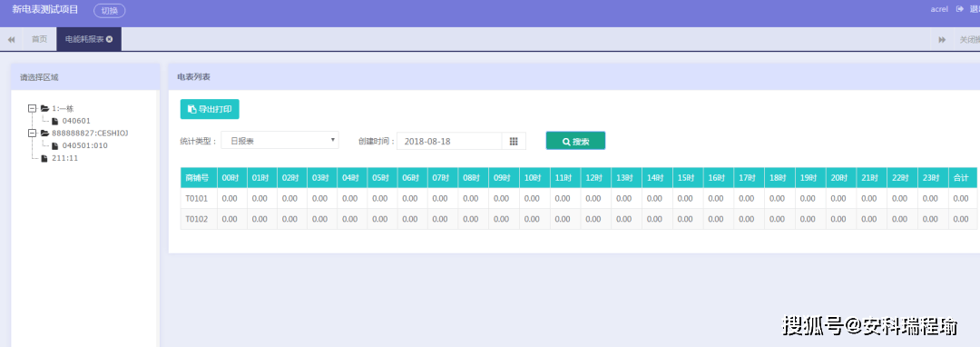Select the 040601 tree item
The height and width of the screenshot is (347, 980).
pos(76,121)
